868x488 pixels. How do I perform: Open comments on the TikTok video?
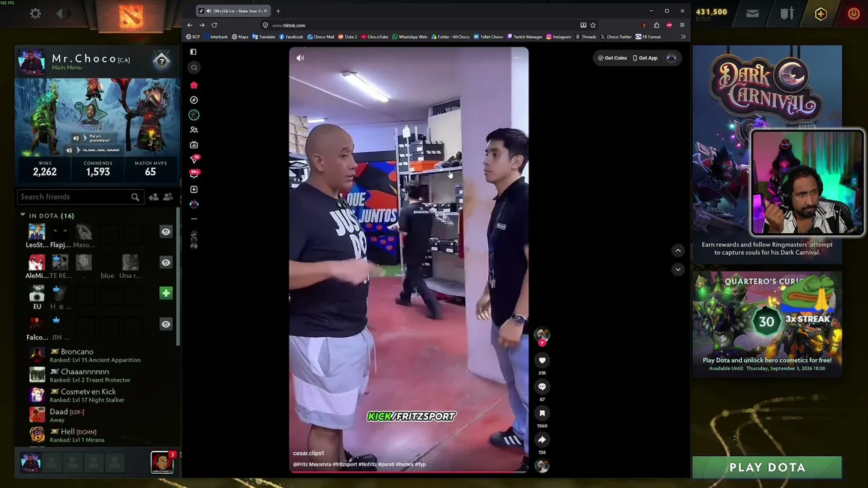pyautogui.click(x=542, y=386)
